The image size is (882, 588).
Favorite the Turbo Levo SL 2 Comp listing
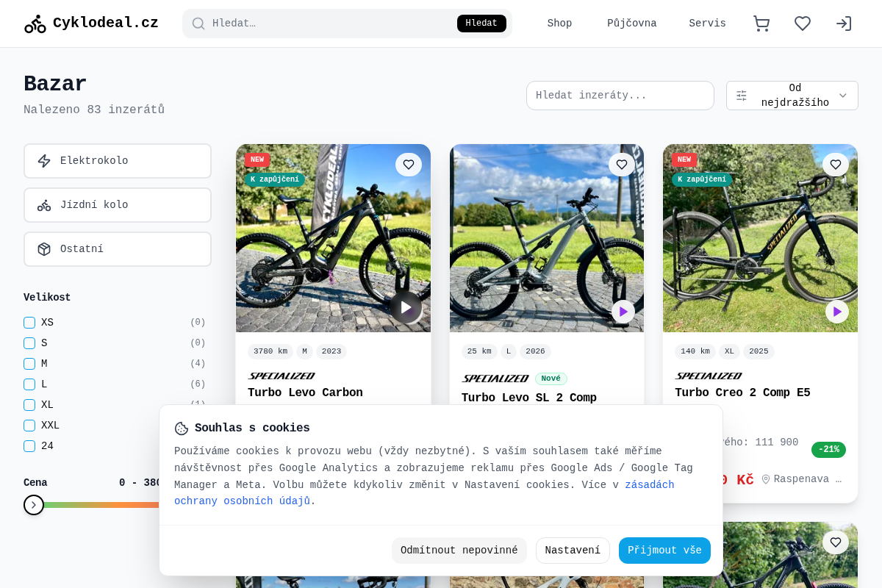[622, 165]
